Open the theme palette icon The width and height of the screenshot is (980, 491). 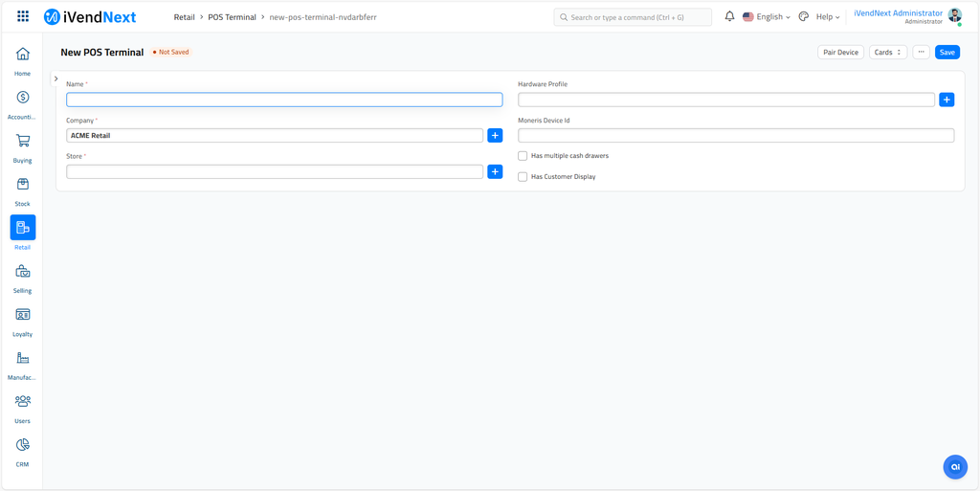(804, 16)
